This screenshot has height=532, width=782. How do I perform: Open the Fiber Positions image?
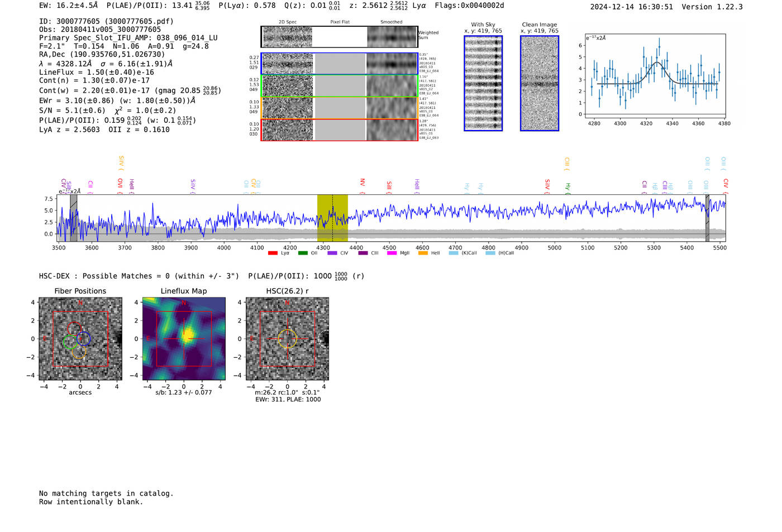tap(80, 339)
